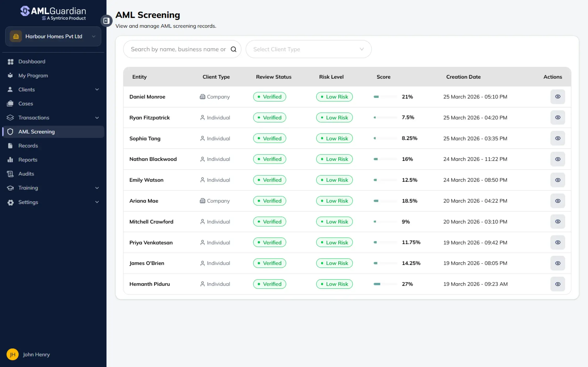This screenshot has height=367, width=588.
Task: Click the Verified badge for Sophia Tang
Action: coord(269,138)
